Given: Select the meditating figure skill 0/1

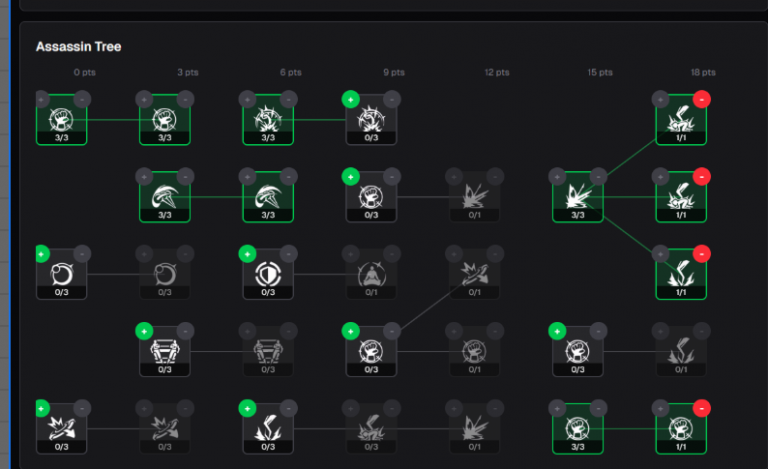Looking at the screenshot, I should coord(371,274).
